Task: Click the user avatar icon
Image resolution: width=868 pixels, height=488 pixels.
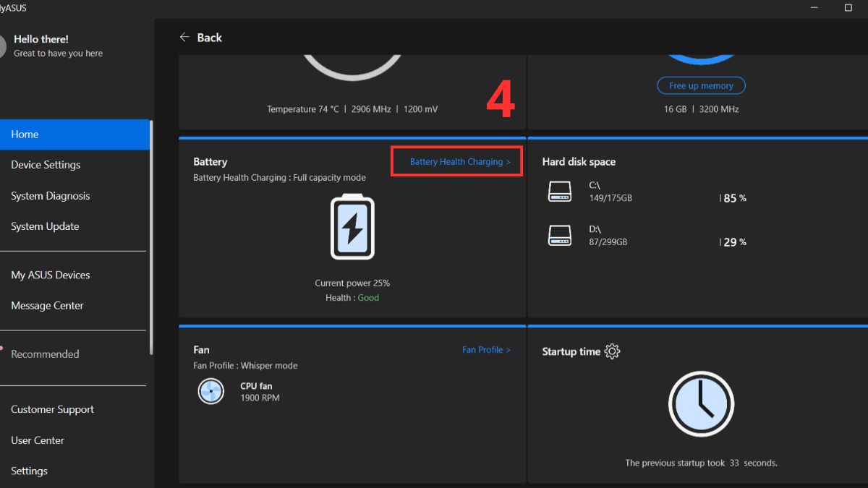Action: tap(3, 46)
